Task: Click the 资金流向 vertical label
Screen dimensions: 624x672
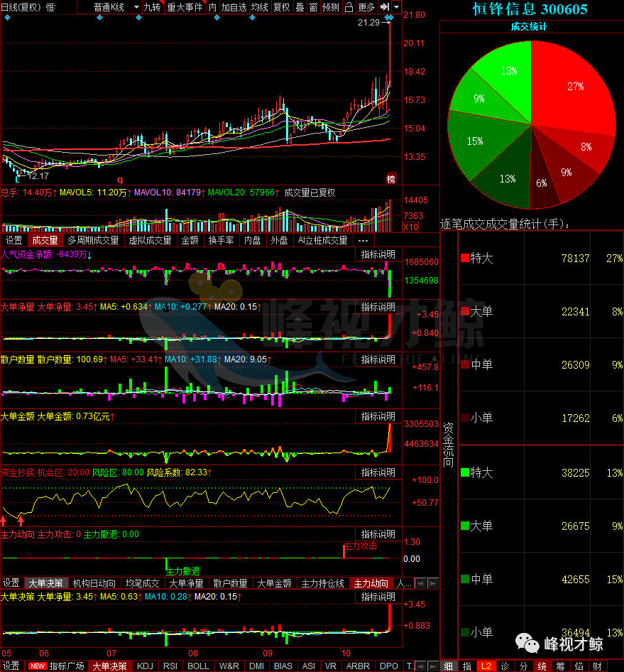Action: pos(448,445)
